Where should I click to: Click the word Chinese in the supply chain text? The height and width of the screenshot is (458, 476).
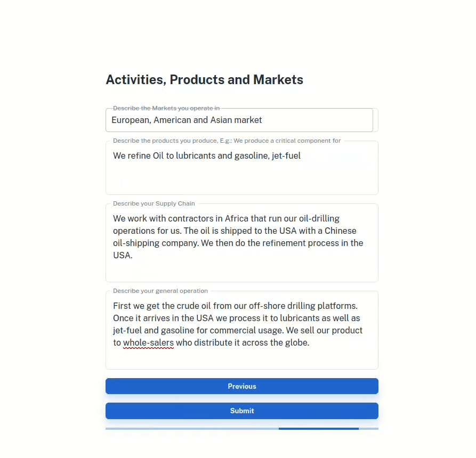click(x=340, y=231)
